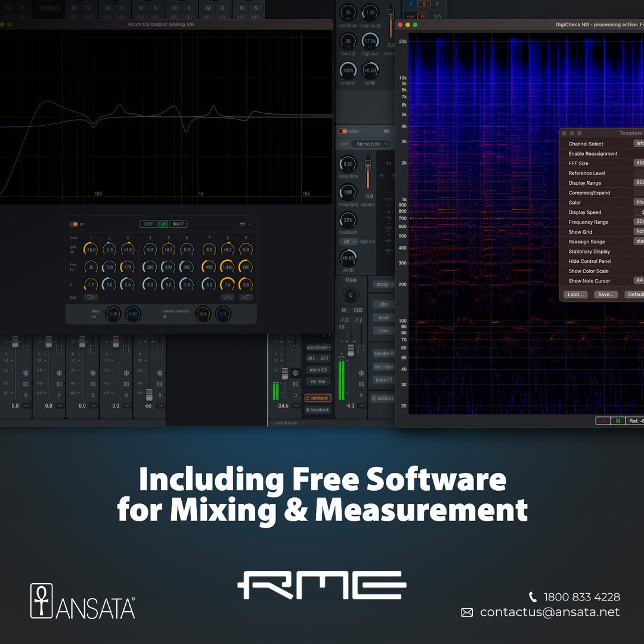Screen dimensions: 644x644
Task: Click the no trim button
Action: click(x=318, y=382)
